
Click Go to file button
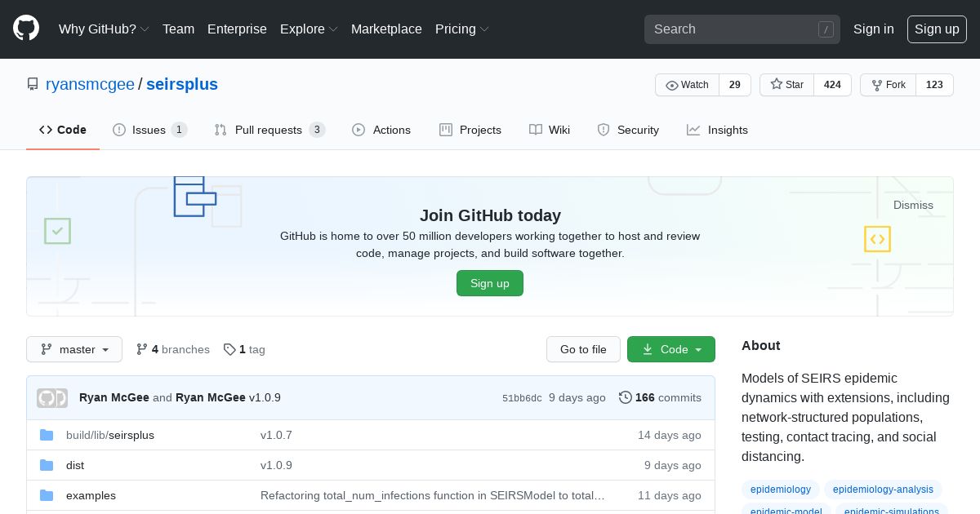pos(583,349)
